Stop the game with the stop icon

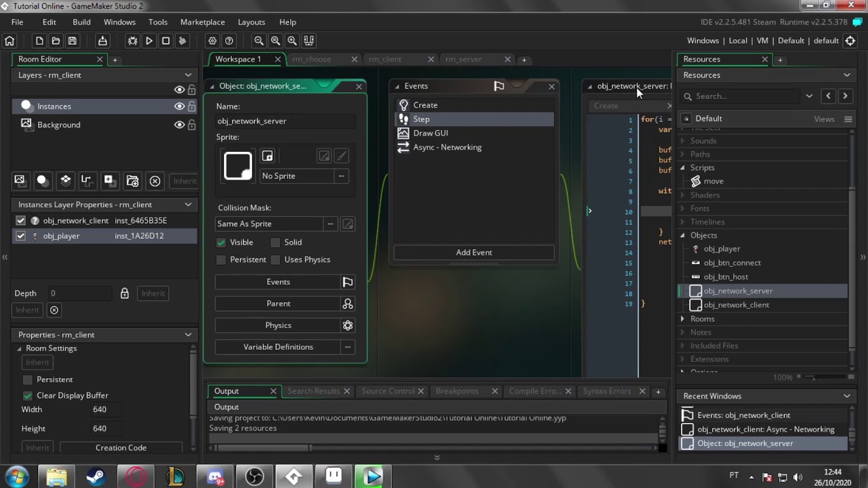(x=165, y=41)
